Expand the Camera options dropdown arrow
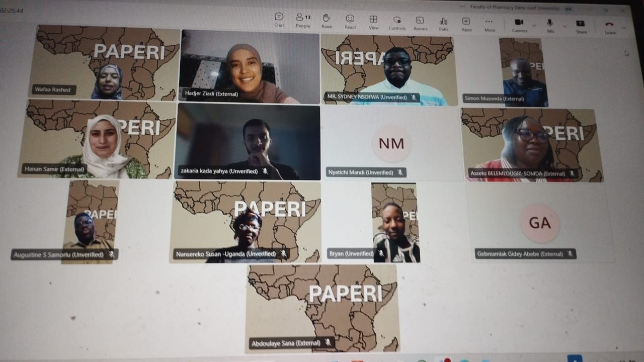Screen dimensions: 644x362 [x=533, y=25]
